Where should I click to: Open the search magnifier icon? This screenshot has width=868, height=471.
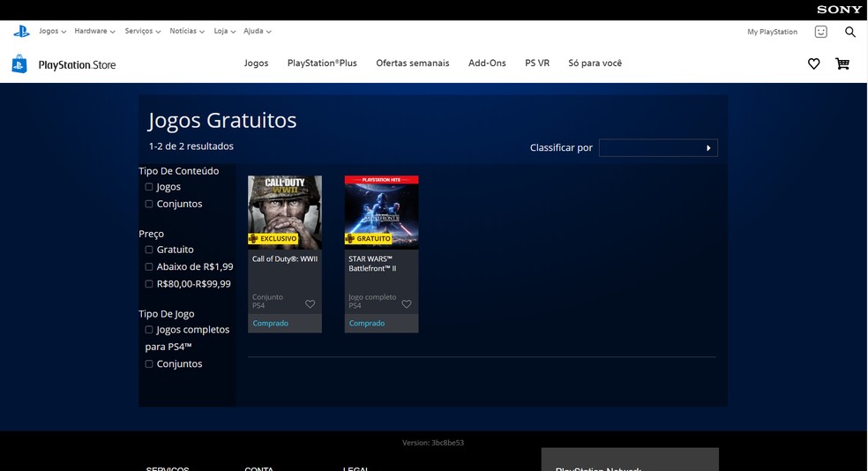[850, 32]
